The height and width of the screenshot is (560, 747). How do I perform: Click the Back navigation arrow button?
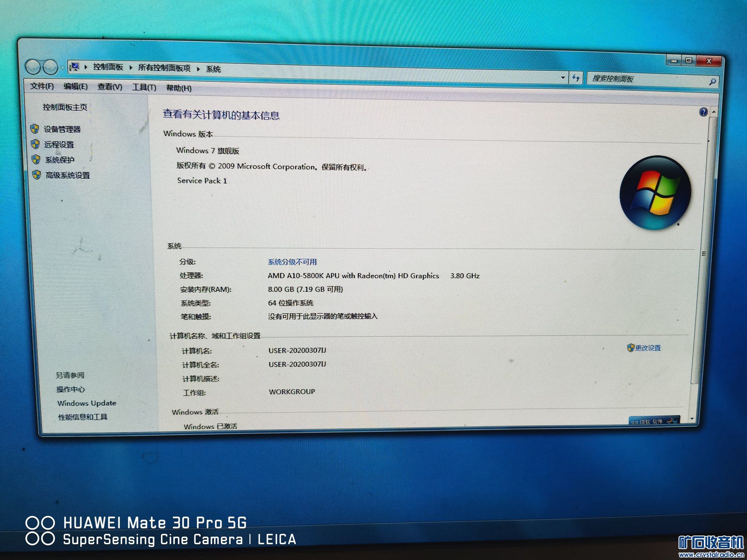[x=33, y=67]
